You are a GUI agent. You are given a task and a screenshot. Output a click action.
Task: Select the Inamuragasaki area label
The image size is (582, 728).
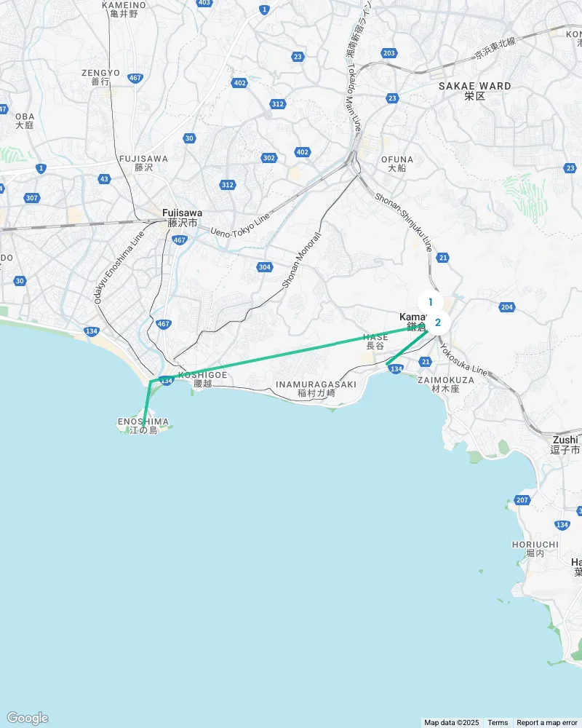[316, 389]
